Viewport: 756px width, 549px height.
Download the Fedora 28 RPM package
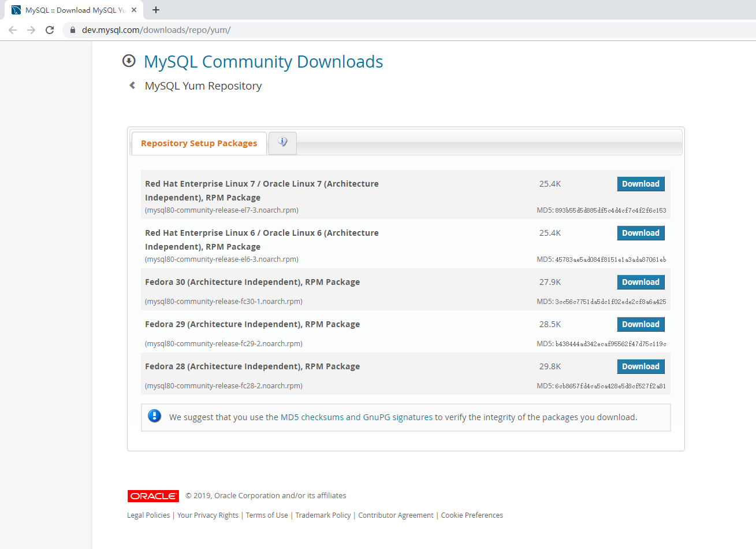641,366
